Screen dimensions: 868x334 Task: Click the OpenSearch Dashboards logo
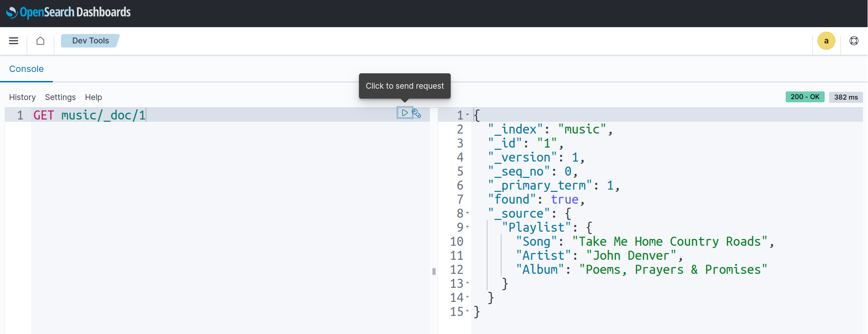coord(69,12)
